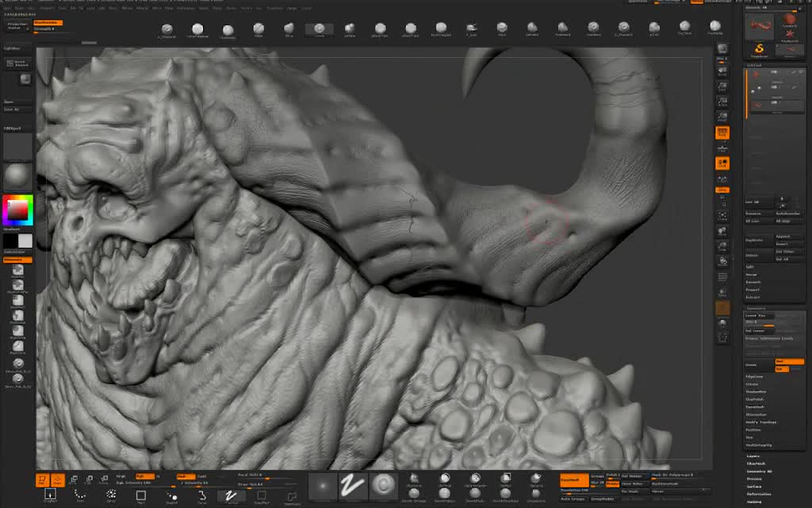Click the Rename subtool button
The height and width of the screenshot is (508, 812).
(759, 214)
